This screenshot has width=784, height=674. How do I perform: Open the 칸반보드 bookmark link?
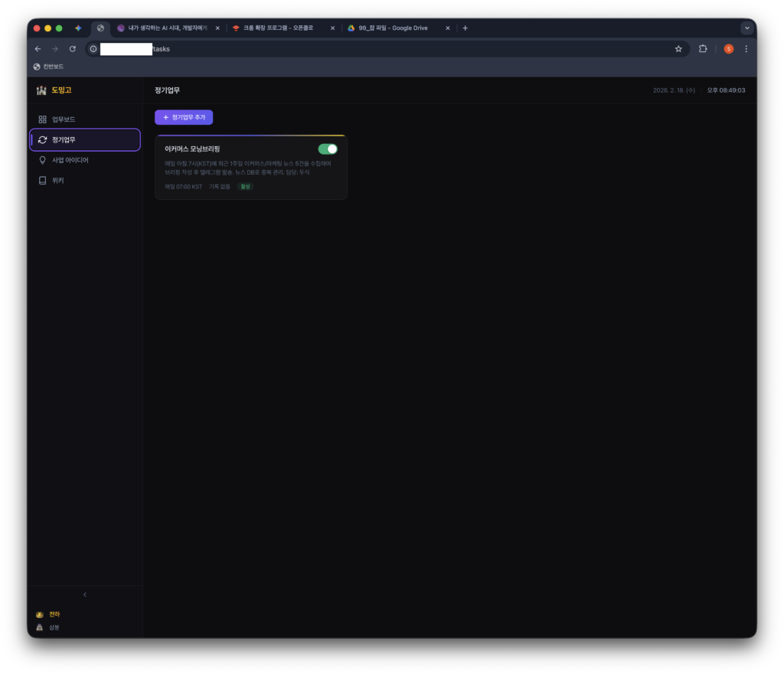(49, 67)
